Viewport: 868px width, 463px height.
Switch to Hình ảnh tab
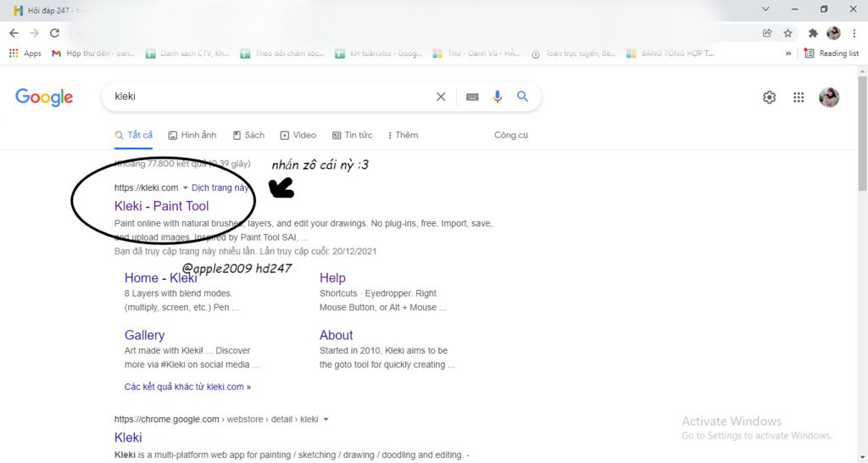coord(192,135)
